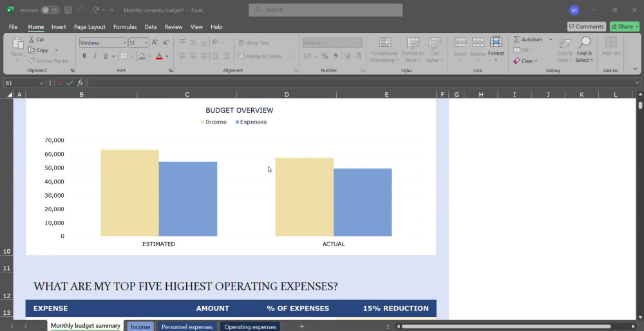The width and height of the screenshot is (644, 331).
Task: Toggle Underline formatting
Action: pos(106,56)
